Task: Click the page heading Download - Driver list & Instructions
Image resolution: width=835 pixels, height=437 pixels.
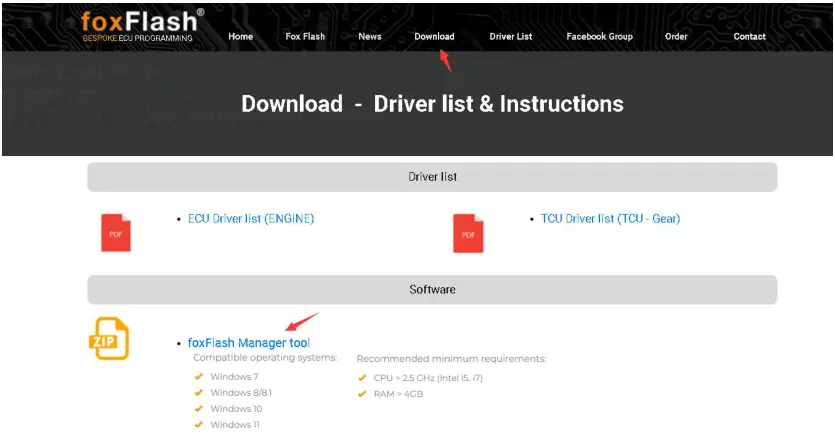Action: (432, 103)
